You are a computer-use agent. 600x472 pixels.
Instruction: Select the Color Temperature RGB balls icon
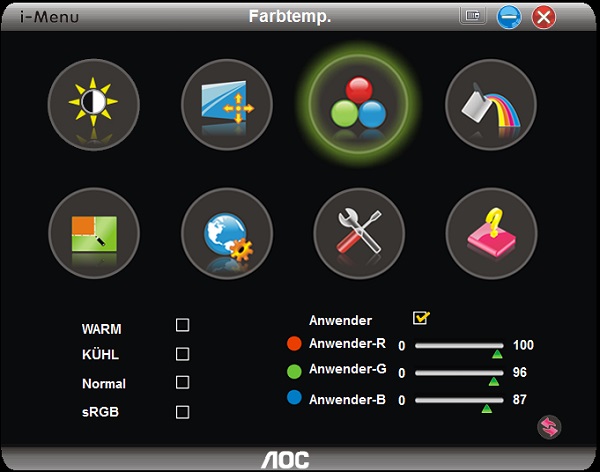pos(359,104)
